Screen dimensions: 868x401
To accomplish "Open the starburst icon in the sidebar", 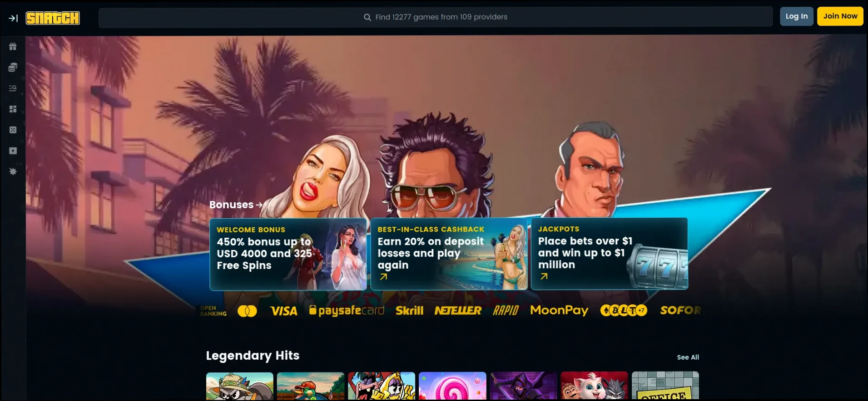I will tap(13, 172).
